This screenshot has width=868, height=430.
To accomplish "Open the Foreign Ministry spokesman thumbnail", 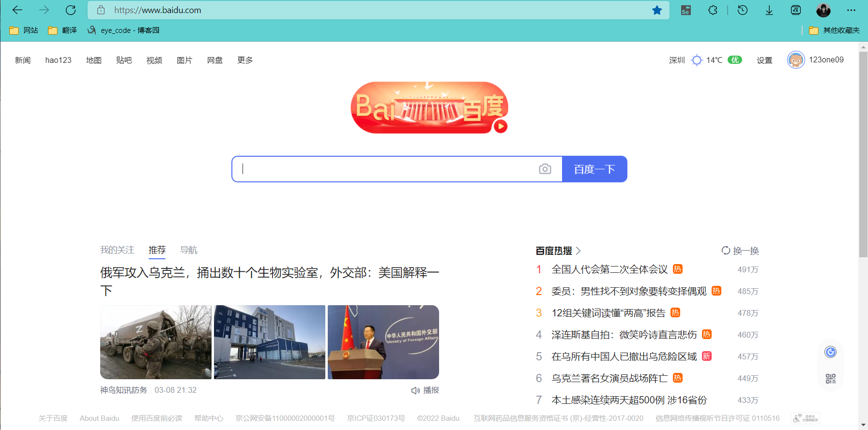I will pos(383,342).
